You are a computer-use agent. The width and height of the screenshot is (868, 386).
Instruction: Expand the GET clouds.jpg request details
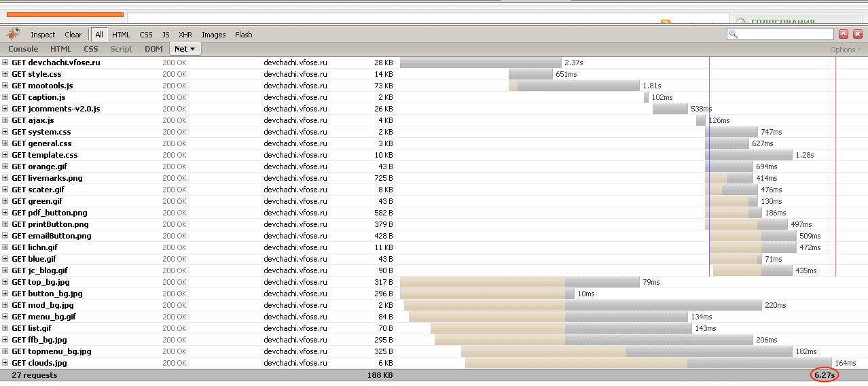click(5, 363)
